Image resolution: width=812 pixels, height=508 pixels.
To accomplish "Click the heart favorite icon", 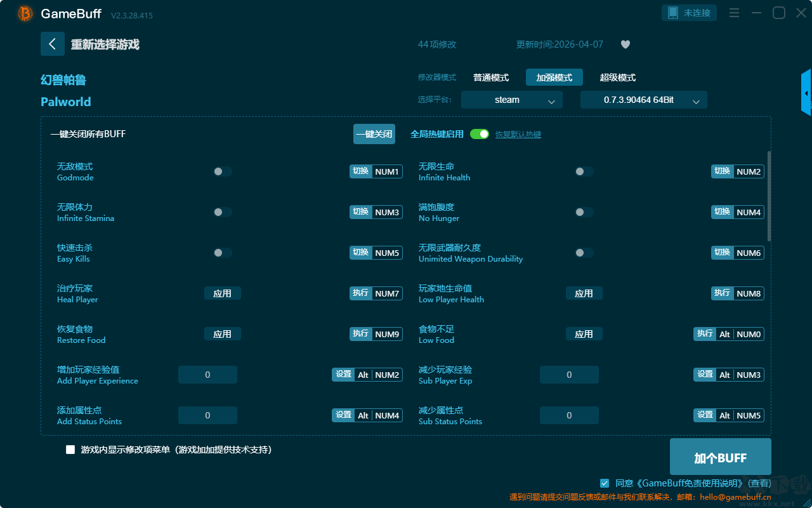I will point(625,44).
